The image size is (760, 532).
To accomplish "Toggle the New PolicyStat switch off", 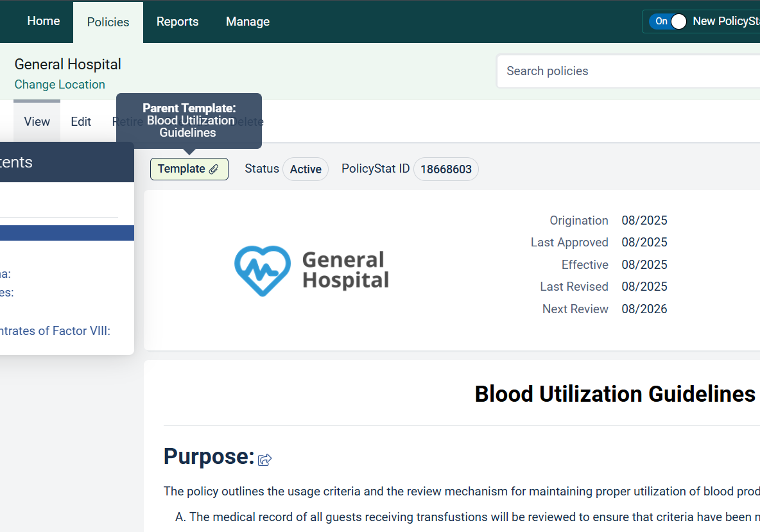I will [669, 21].
